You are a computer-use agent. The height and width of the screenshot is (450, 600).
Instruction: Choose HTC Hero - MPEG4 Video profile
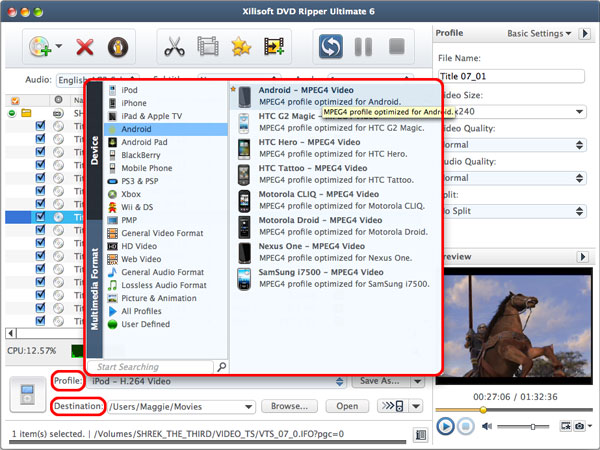(335, 148)
